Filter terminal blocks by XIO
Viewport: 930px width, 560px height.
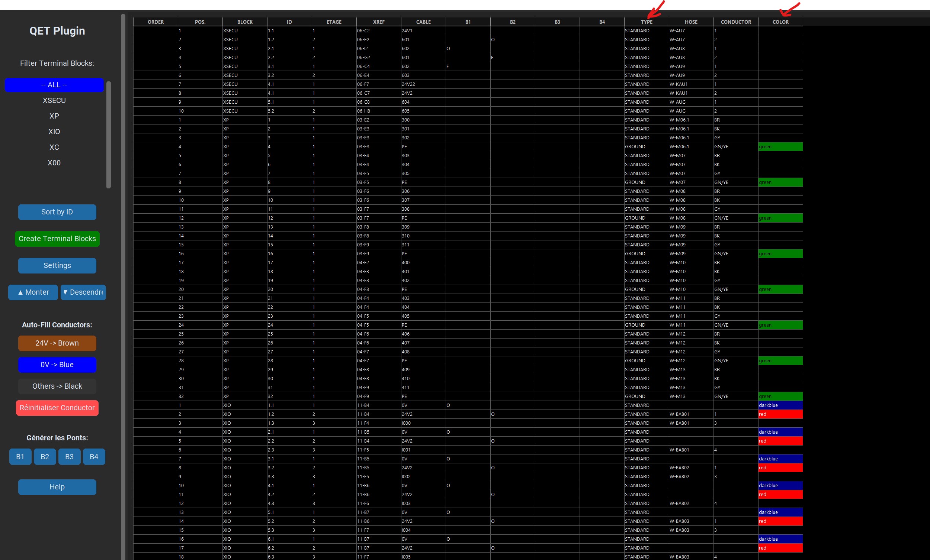tap(54, 132)
